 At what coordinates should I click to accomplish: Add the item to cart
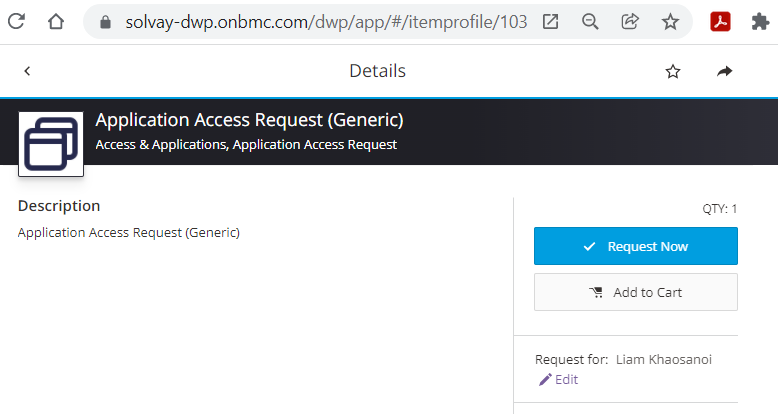point(636,292)
